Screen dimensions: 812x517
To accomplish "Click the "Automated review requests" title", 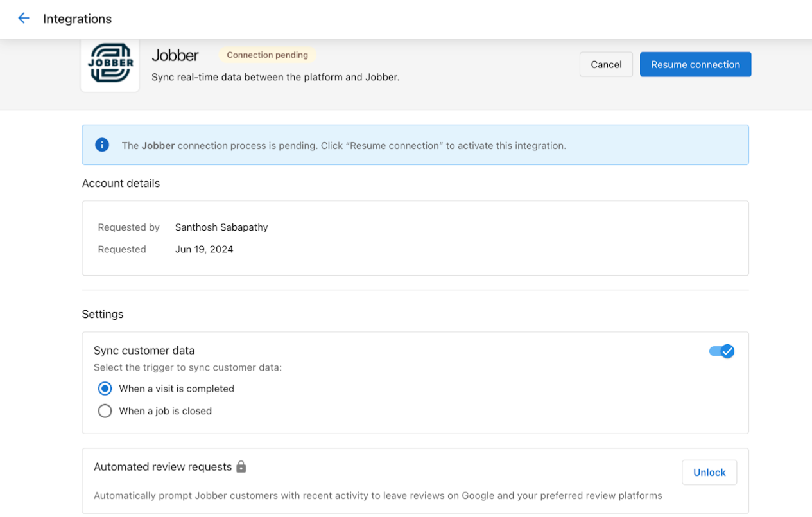I will [162, 467].
